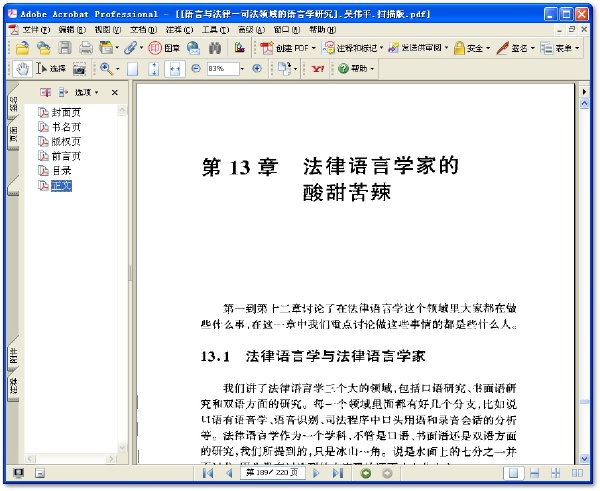Click the zoom percentage field 83%
The image size is (600, 491).
coord(223,69)
